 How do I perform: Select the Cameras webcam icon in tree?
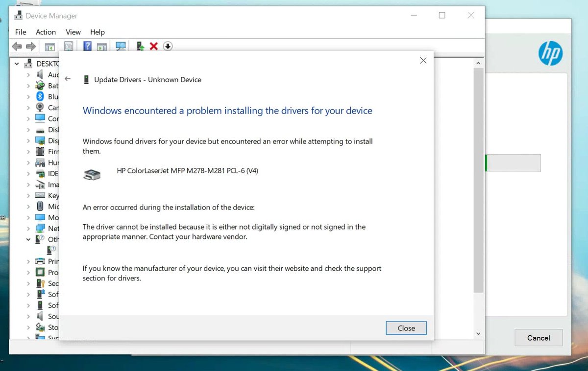(x=40, y=108)
